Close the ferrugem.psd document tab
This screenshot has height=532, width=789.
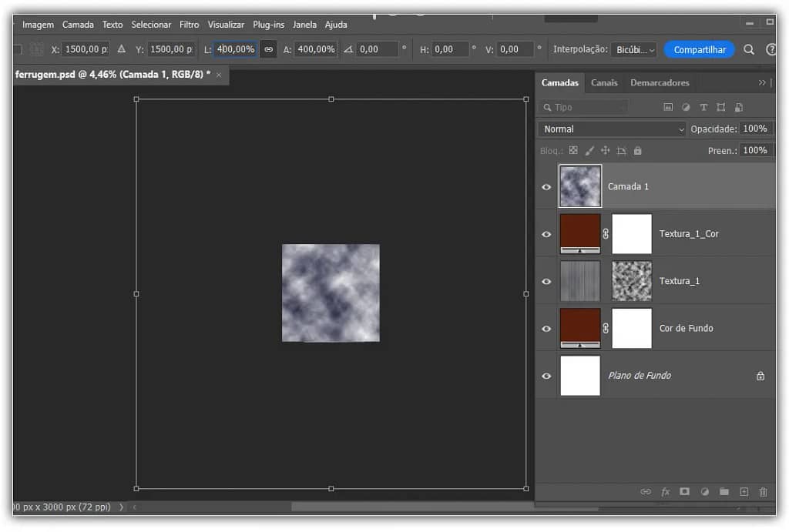pyautogui.click(x=219, y=75)
